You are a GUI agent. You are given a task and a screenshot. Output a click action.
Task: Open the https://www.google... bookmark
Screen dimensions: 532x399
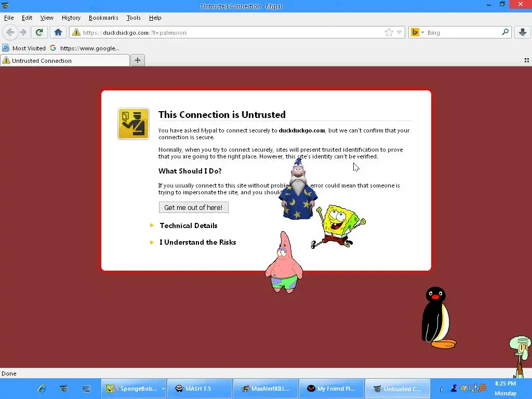[85, 48]
